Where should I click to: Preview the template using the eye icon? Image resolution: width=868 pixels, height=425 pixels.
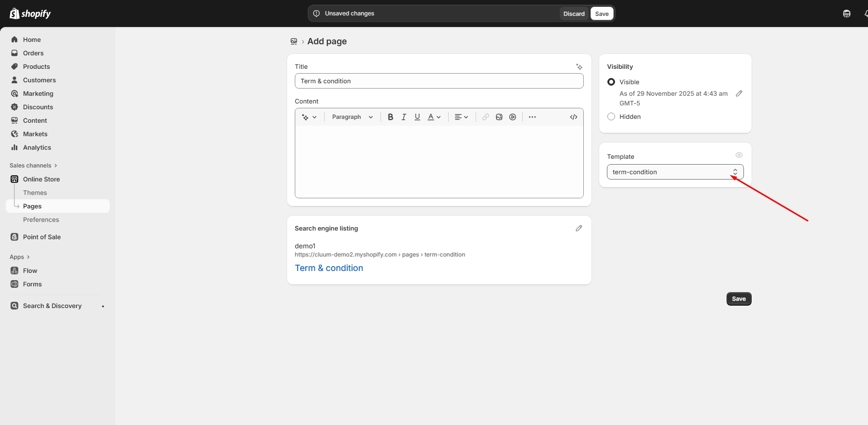(x=739, y=155)
